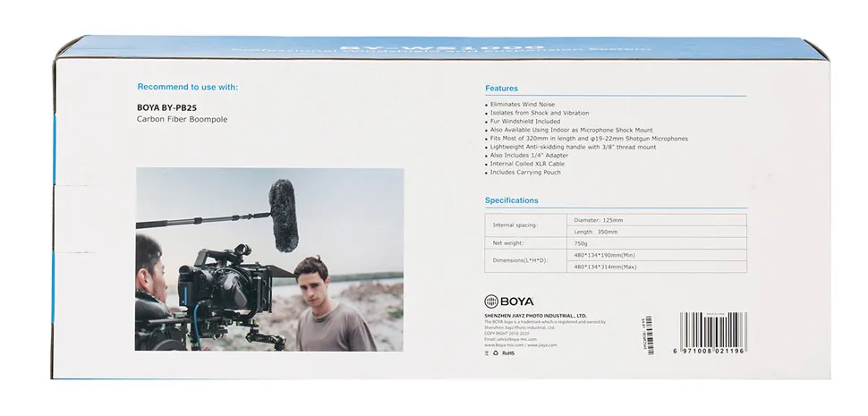Click the '480*134*190mm(Min)' cell
This screenshot has height=416, width=868.
click(x=657, y=255)
